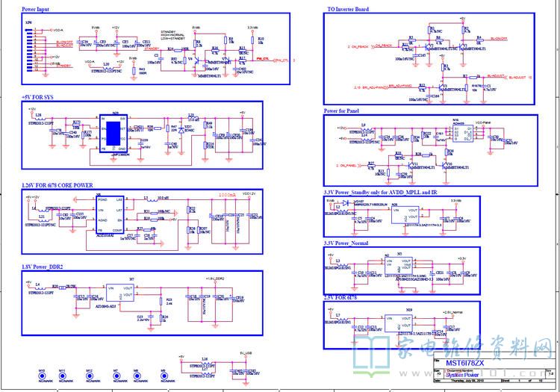Click the MP2380DN regulator IC block
The height and width of the screenshot is (392, 560).
[x=113, y=133]
